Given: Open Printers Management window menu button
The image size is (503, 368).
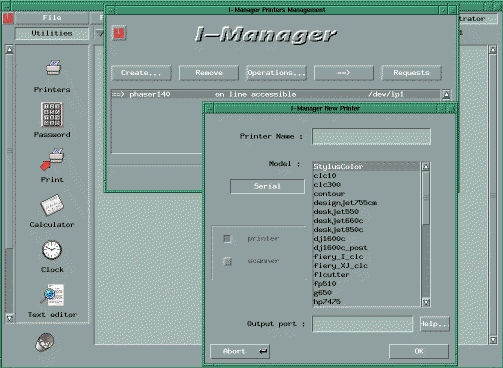Looking at the screenshot, I should 111,10.
